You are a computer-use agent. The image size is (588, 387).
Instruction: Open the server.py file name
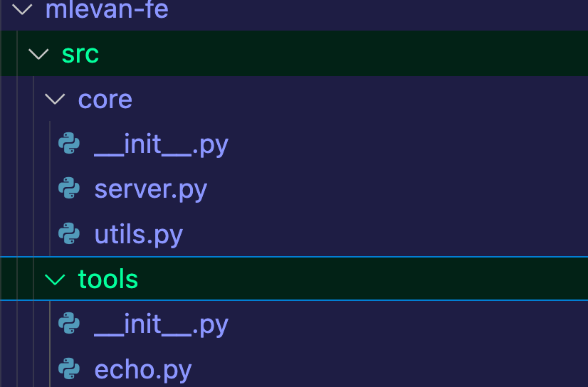[150, 189]
